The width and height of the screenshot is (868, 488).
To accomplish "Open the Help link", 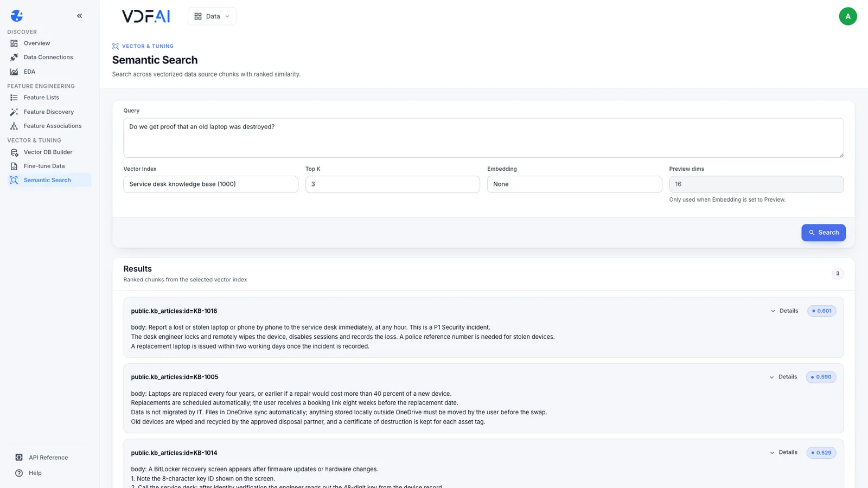I will click(x=35, y=473).
